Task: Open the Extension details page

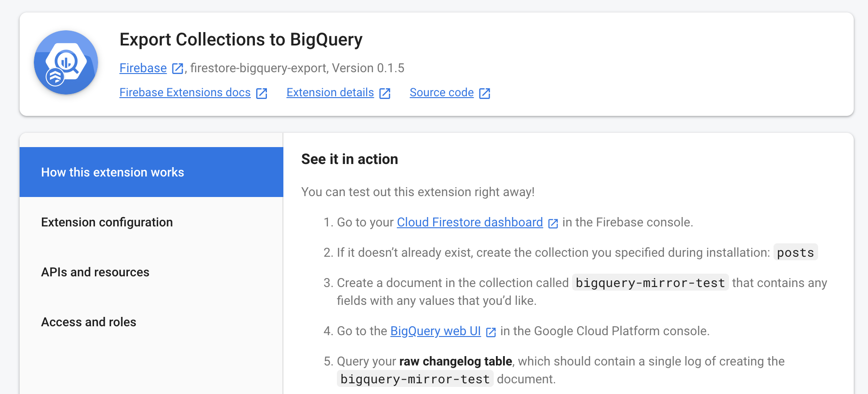Action: [x=330, y=92]
